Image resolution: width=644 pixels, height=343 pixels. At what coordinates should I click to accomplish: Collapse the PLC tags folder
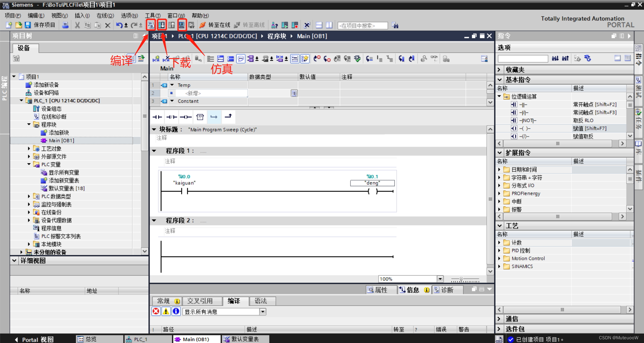coord(29,164)
